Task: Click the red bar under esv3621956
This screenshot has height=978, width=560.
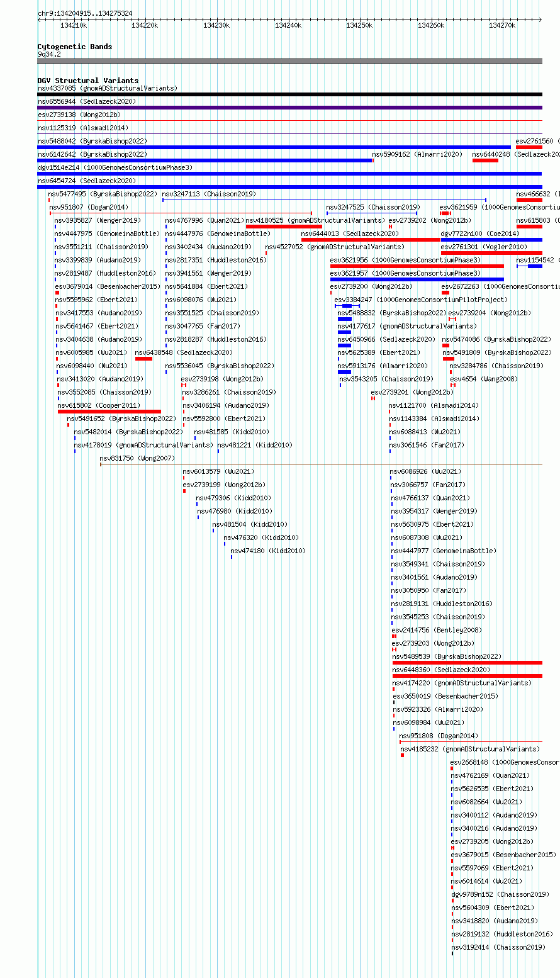Action: 417,266
